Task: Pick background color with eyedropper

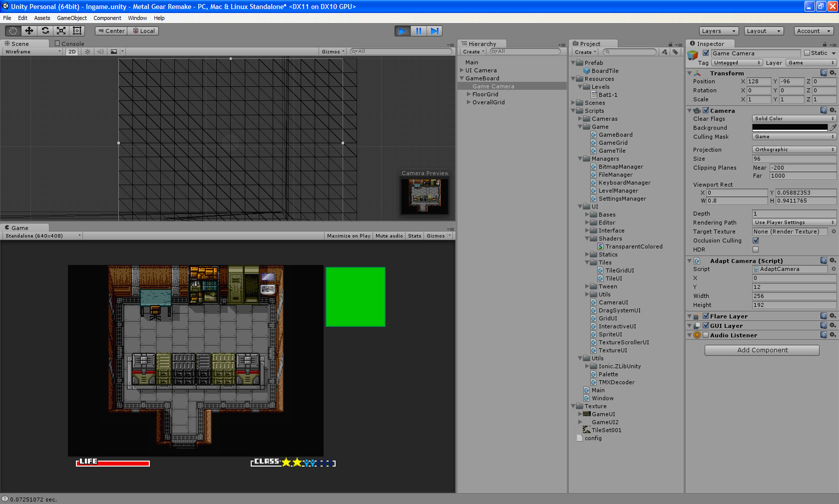Action: tap(833, 128)
